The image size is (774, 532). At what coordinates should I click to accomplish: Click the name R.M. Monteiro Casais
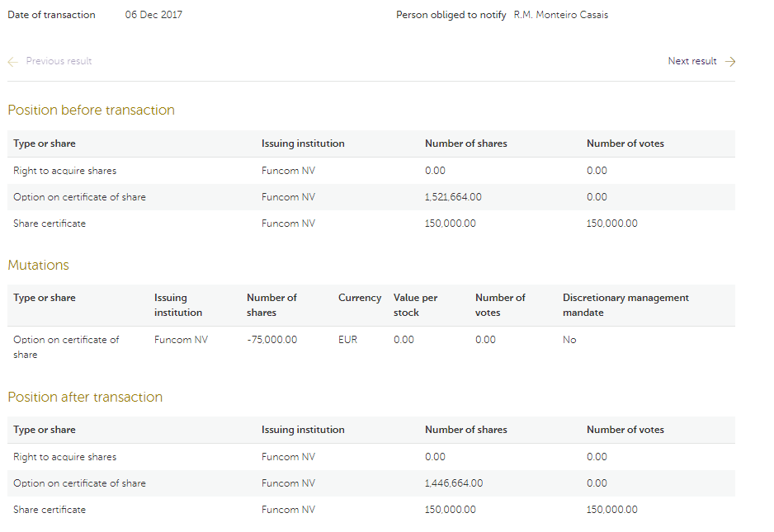560,15
